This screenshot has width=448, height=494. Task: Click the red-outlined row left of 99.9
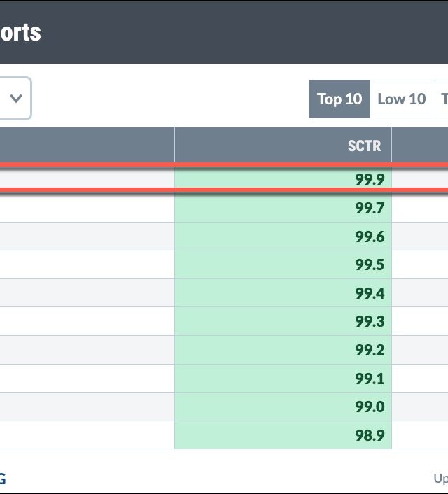(x=87, y=179)
